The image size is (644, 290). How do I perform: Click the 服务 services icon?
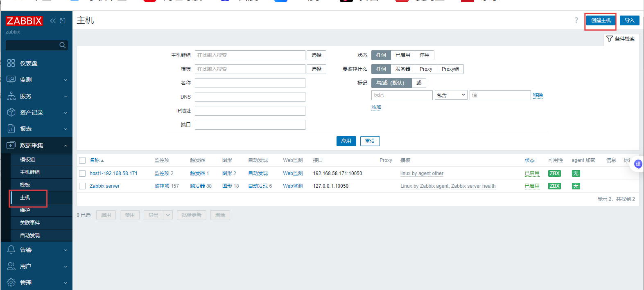[x=11, y=96]
